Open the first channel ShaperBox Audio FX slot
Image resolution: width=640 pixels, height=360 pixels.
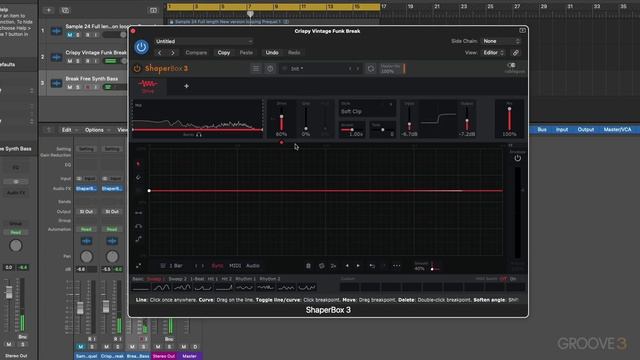(86, 189)
